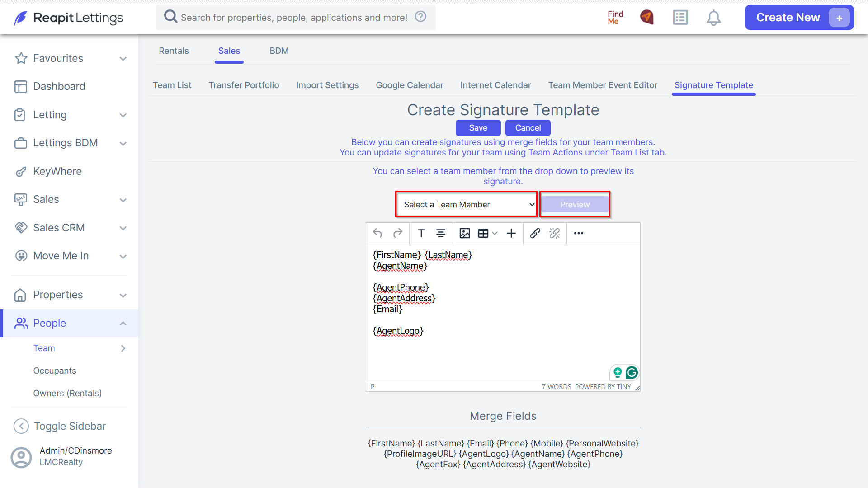Click the plus insert icon in editor
This screenshot has width=868, height=488.
point(511,233)
